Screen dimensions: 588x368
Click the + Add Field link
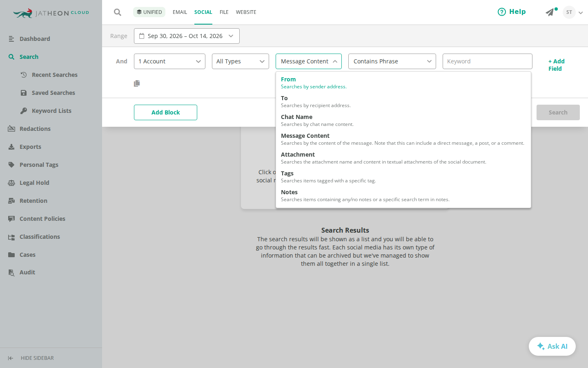point(556,65)
